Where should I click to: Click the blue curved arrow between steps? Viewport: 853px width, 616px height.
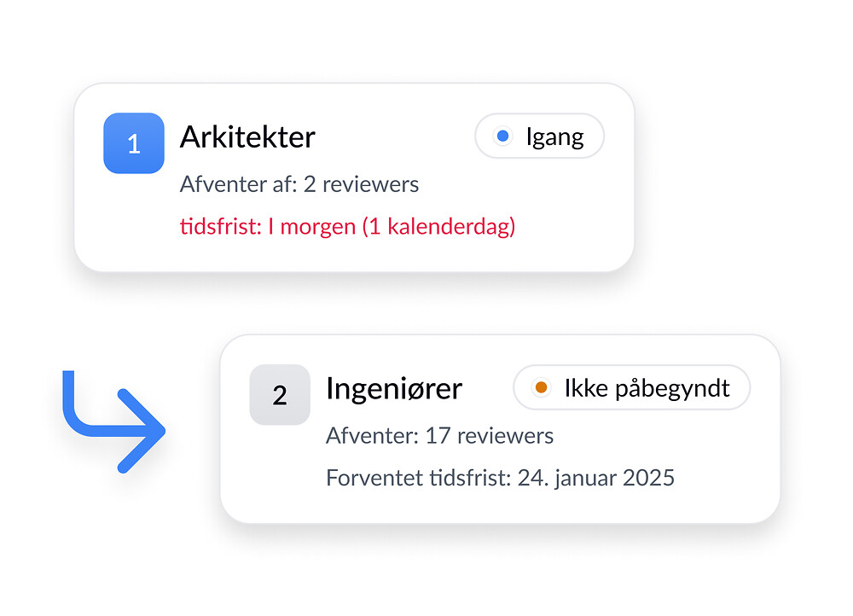pyautogui.click(x=113, y=421)
